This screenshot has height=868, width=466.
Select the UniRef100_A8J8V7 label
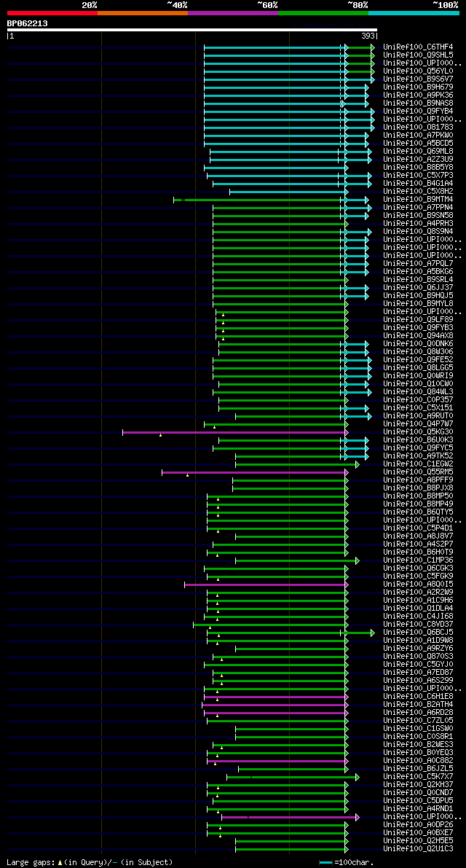point(418,536)
